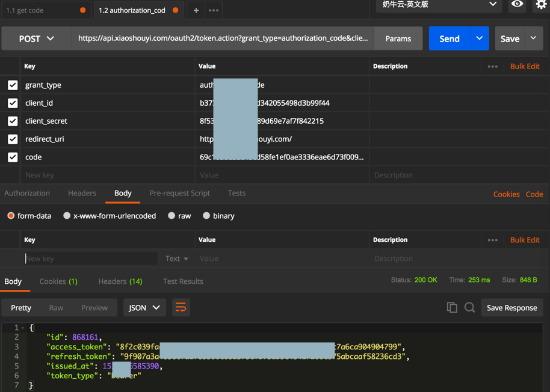
Task: Open the tab options ellipsis menu
Action: 214,10
